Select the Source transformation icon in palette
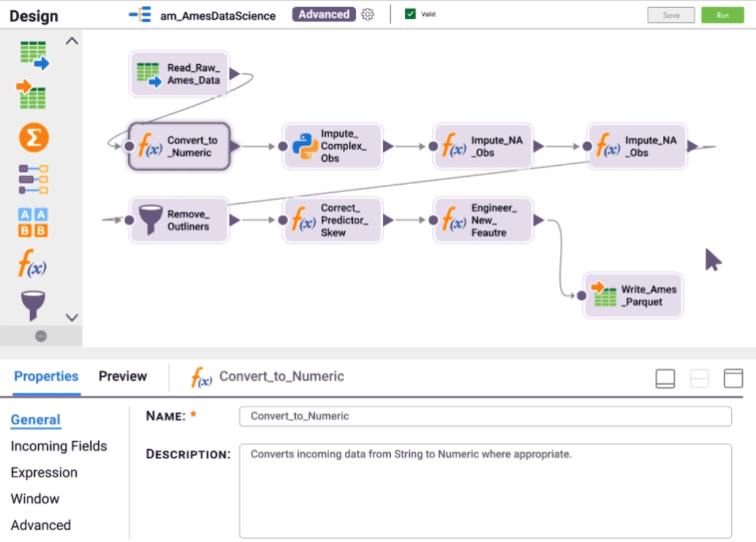 tap(34, 56)
